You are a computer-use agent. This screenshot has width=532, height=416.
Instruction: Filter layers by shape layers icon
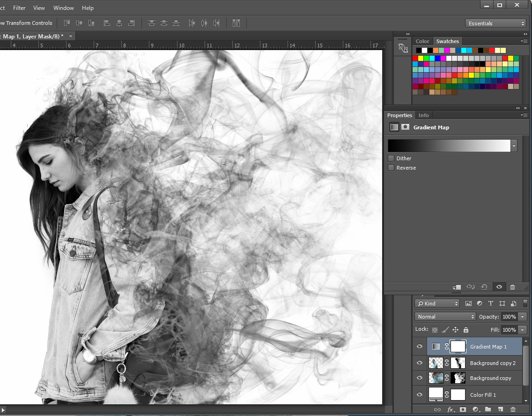[x=502, y=304]
